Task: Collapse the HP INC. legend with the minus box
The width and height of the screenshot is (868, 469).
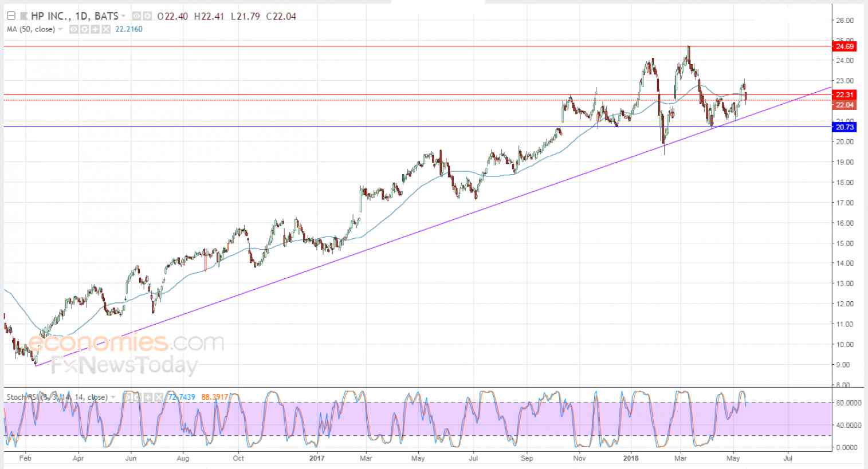Action: [11, 16]
